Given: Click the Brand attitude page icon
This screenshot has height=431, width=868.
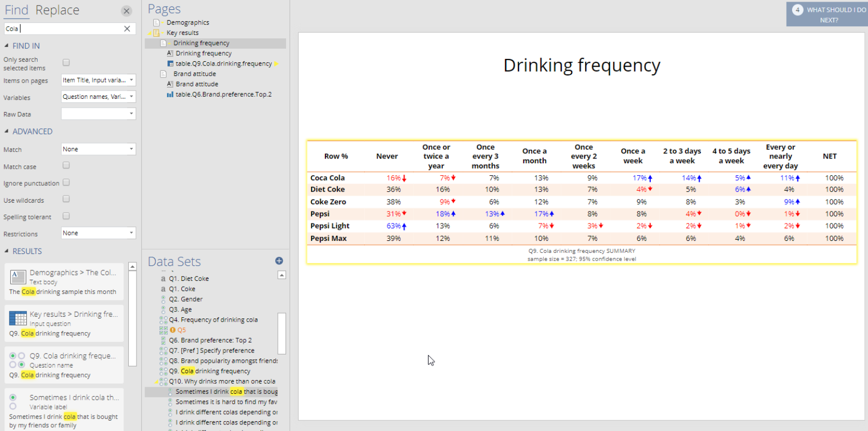Looking at the screenshot, I should click(x=163, y=74).
